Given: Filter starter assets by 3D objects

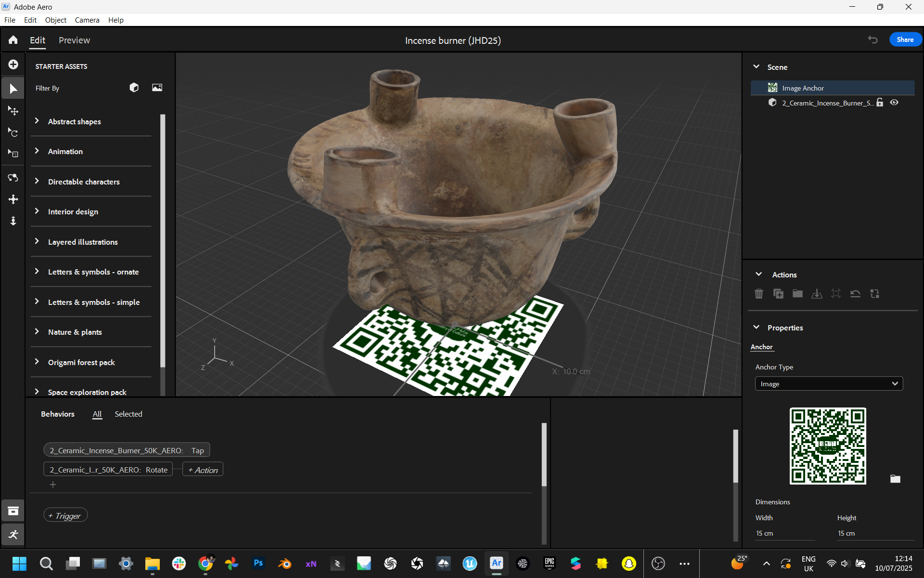Looking at the screenshot, I should (134, 87).
